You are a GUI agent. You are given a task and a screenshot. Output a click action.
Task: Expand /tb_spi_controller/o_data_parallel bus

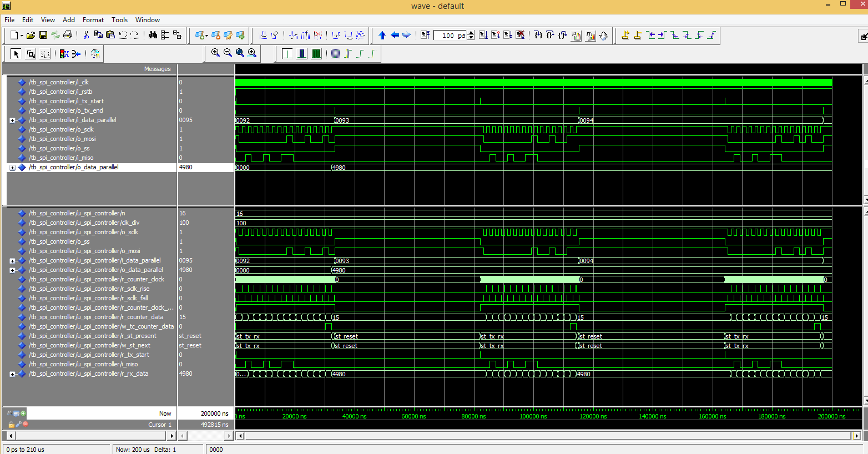click(12, 167)
